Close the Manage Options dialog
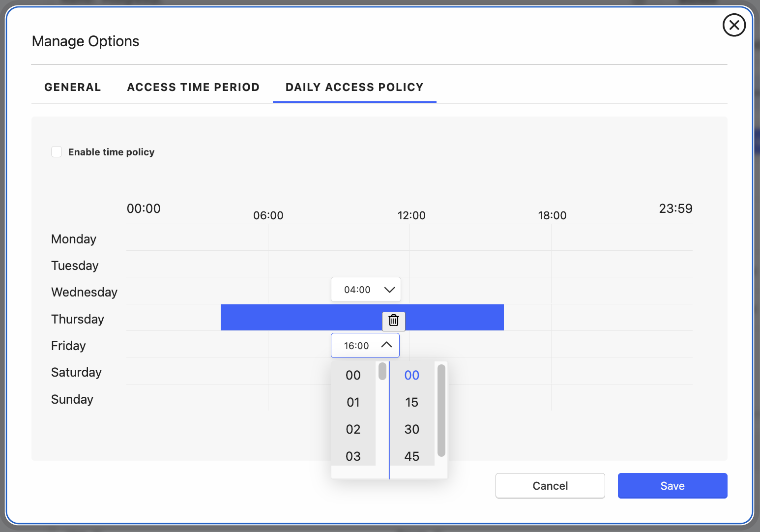760x532 pixels. [734, 25]
